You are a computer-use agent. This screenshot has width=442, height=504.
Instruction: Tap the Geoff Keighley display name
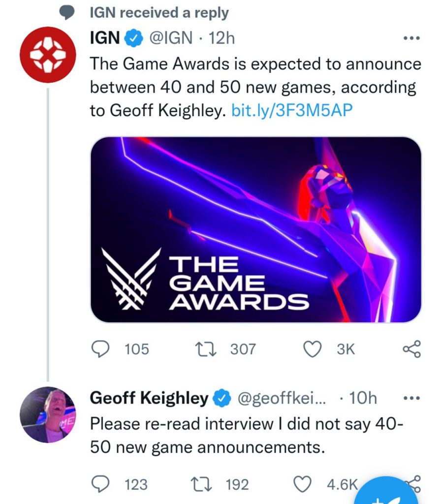149,398
